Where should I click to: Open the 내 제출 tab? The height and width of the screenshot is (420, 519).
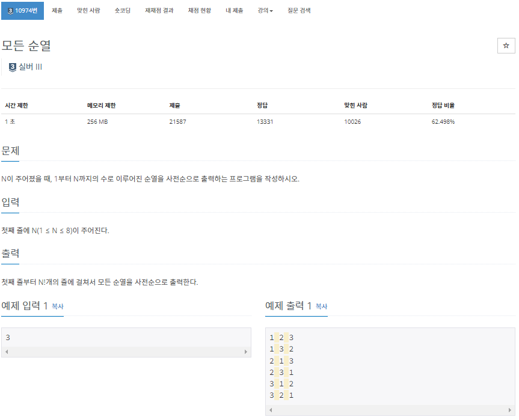[235, 11]
